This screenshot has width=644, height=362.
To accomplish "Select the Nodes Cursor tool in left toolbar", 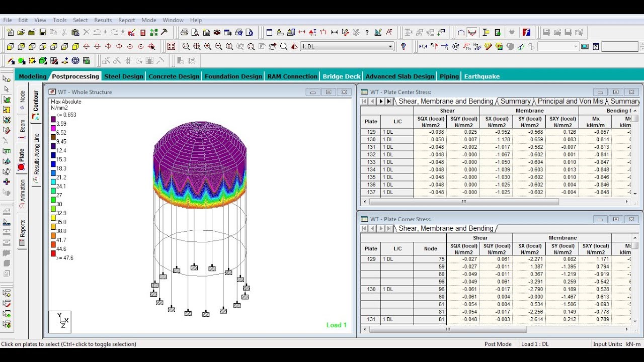I will [7, 79].
